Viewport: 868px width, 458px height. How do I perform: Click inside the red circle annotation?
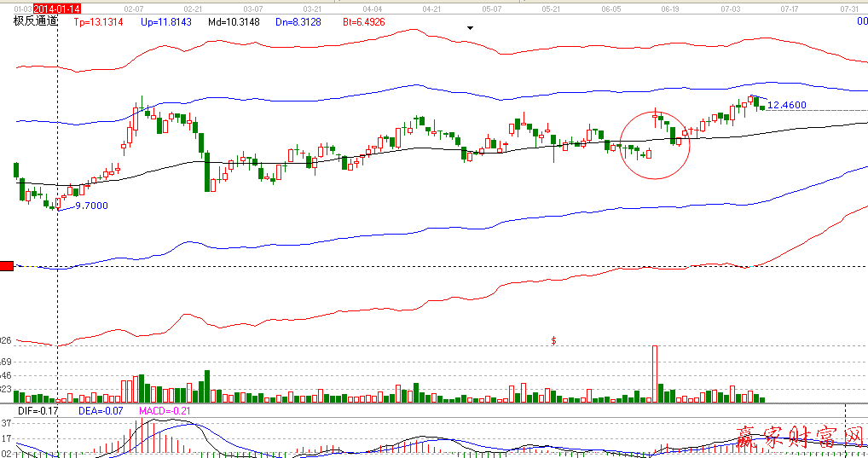654,145
